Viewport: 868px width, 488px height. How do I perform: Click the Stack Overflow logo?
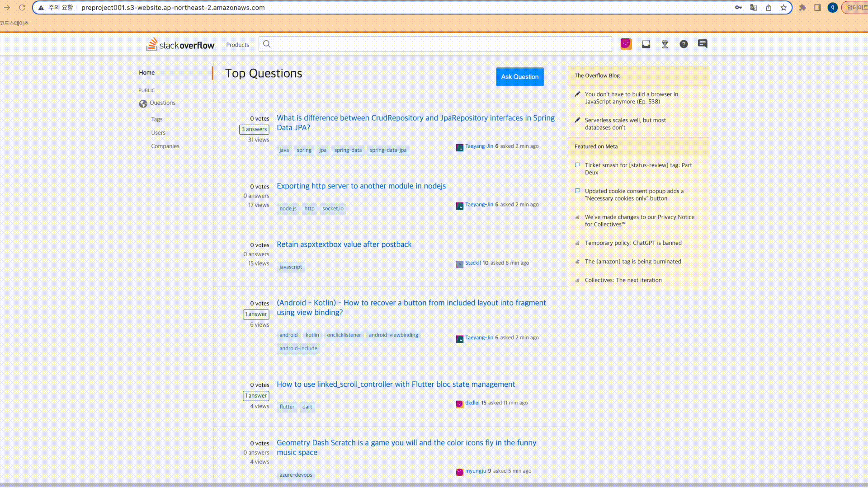180,44
